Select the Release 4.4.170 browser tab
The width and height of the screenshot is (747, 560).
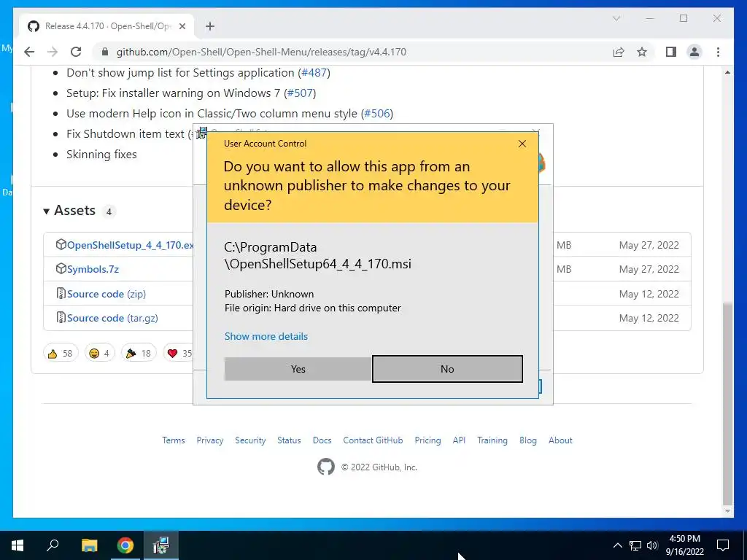[107, 26]
